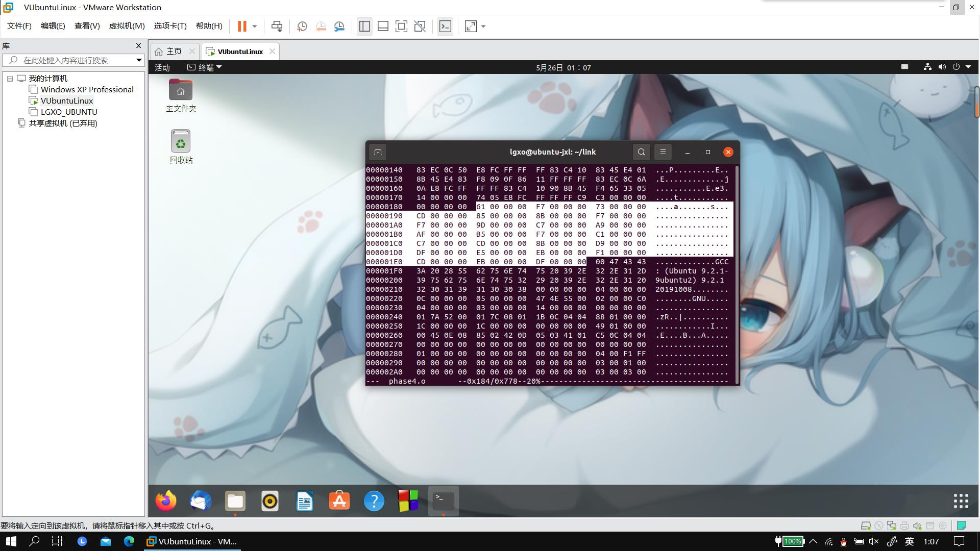The height and width of the screenshot is (551, 980).
Task: Open the Ubuntu system menu arrow
Action: 968,67
